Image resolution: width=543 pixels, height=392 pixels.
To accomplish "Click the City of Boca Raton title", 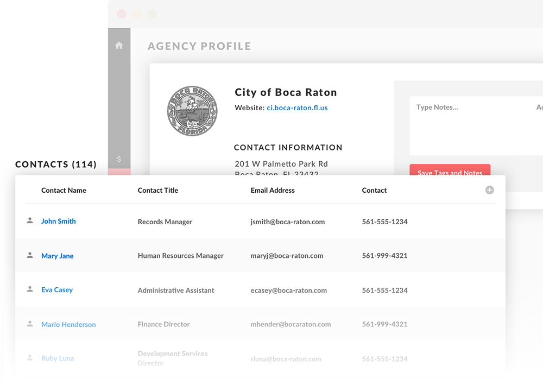I will 286,92.
